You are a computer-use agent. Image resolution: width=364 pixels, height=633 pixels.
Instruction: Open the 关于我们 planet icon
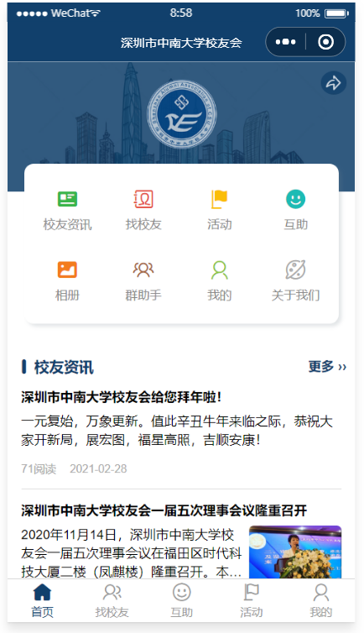[295, 269]
